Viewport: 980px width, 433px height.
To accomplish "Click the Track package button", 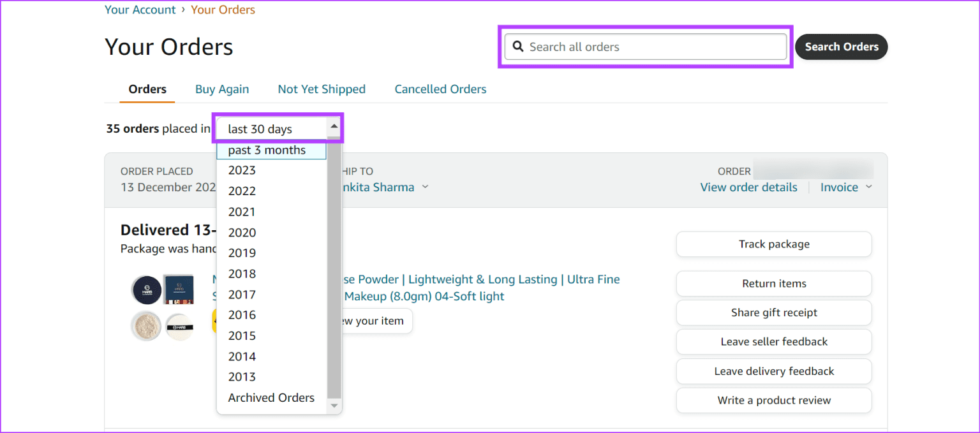I will click(773, 244).
